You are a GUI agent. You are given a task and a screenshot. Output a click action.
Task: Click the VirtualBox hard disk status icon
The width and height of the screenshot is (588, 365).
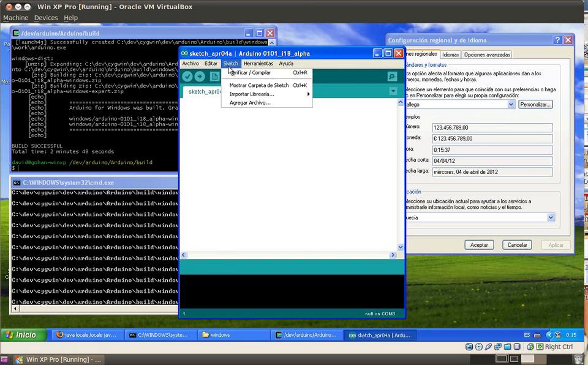pos(469,347)
